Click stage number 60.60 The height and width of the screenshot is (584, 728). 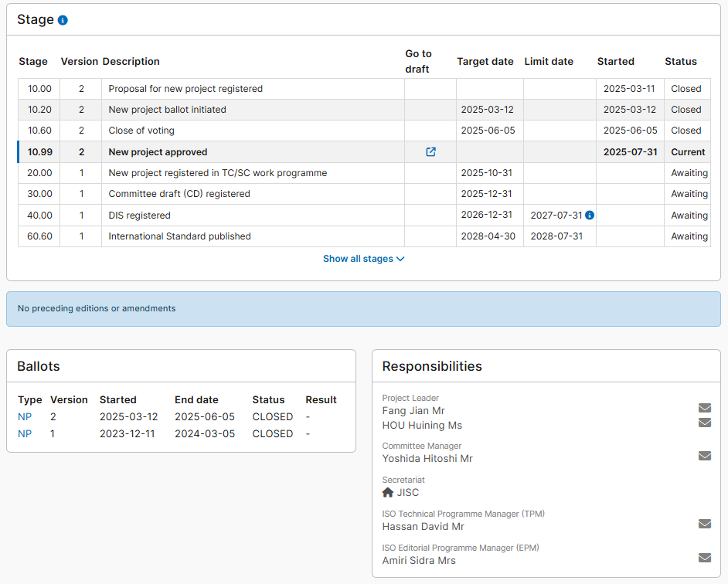pyautogui.click(x=39, y=236)
